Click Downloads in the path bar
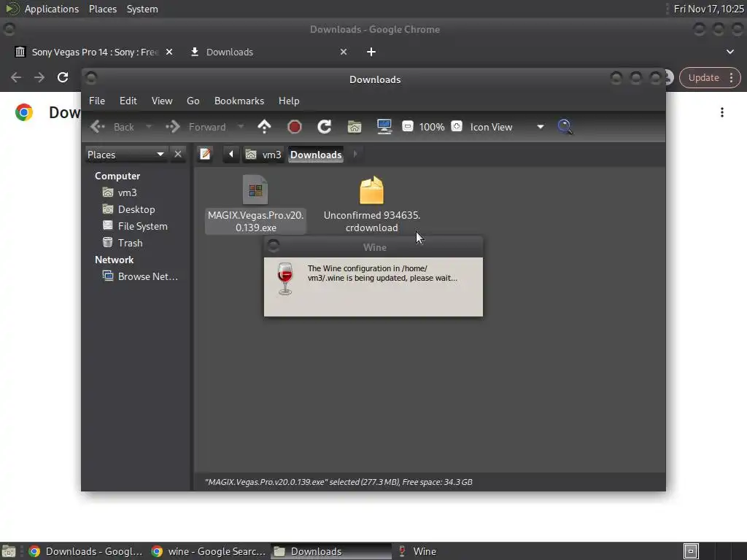 click(315, 155)
